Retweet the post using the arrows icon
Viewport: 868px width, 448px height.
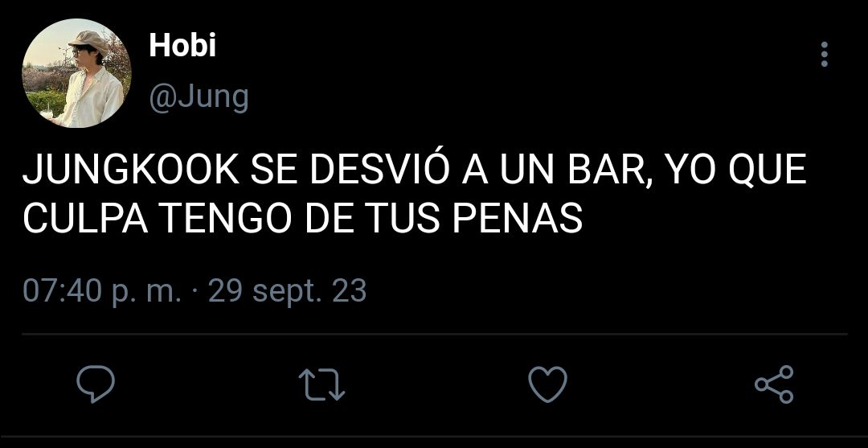coord(321,384)
